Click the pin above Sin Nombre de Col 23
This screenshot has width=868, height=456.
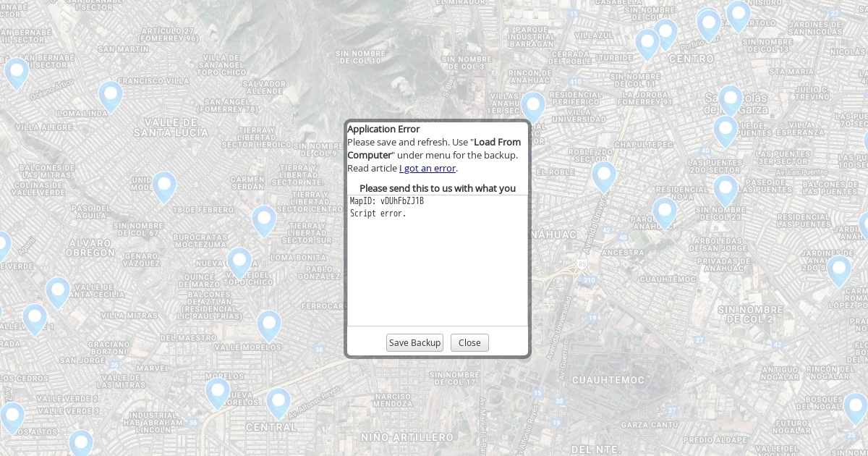point(726,189)
